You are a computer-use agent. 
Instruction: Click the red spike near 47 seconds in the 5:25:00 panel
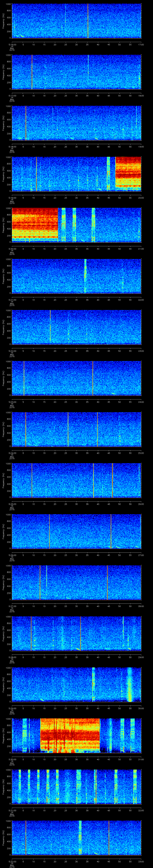tap(112, 480)
